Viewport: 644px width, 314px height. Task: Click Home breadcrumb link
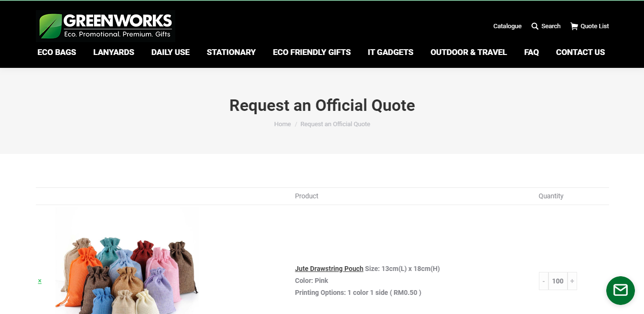tap(282, 124)
